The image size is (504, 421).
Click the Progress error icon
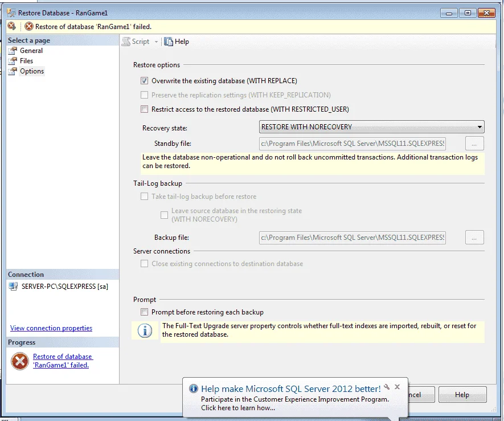click(20, 361)
